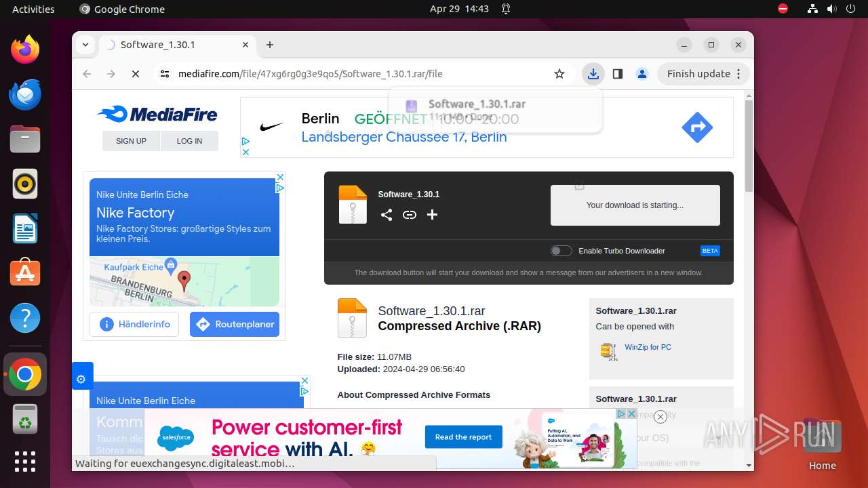This screenshot has height=488, width=868.
Task: Select the File size 11.07MB text
Action: 374,357
